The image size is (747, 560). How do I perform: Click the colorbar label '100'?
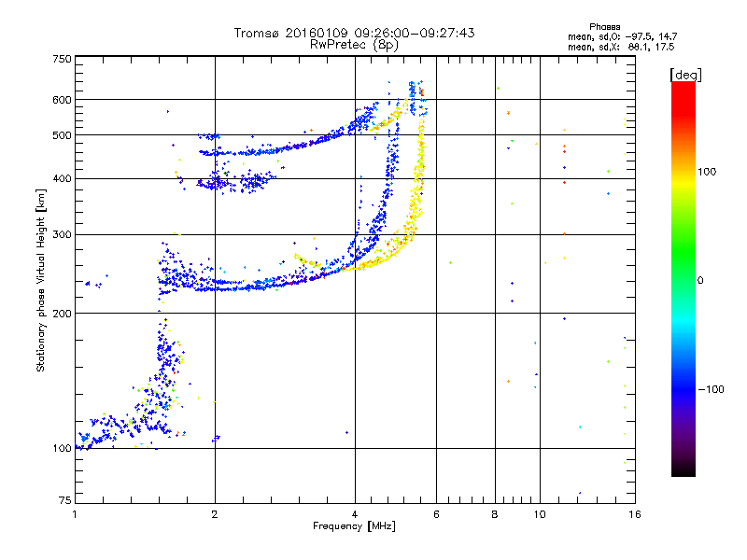click(x=707, y=172)
